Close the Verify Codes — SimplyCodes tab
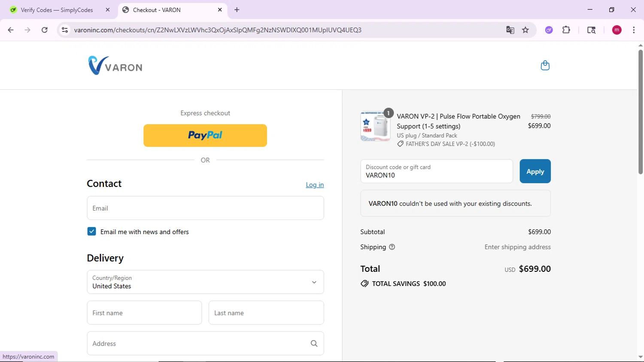The width and height of the screenshot is (644, 362). [x=108, y=10]
